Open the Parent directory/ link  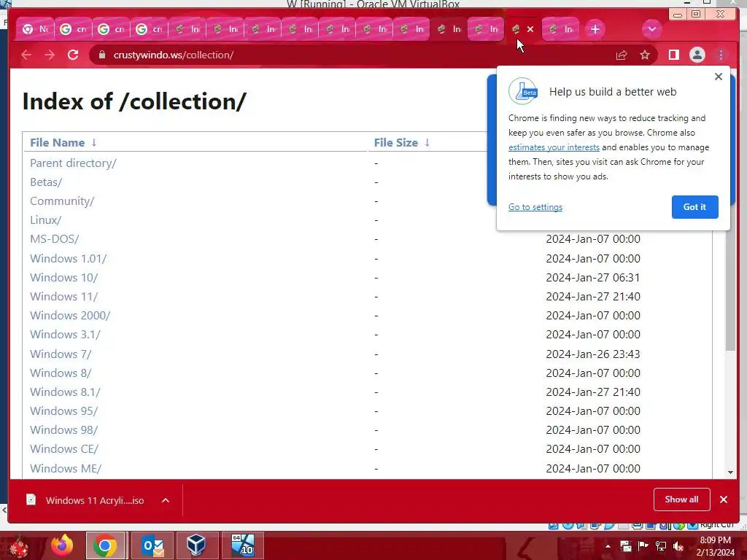pyautogui.click(x=74, y=163)
